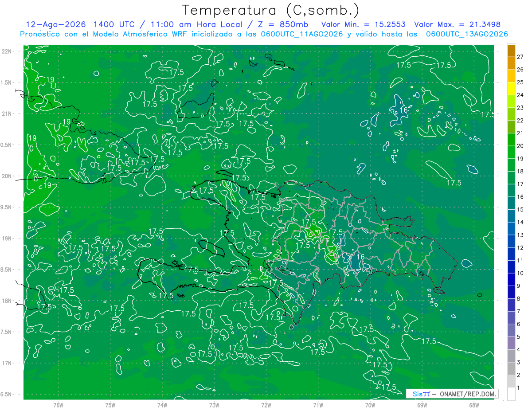This screenshot has width=532, height=411.
Task: Click the "1400 UTC" time text
Action: pos(114,24)
